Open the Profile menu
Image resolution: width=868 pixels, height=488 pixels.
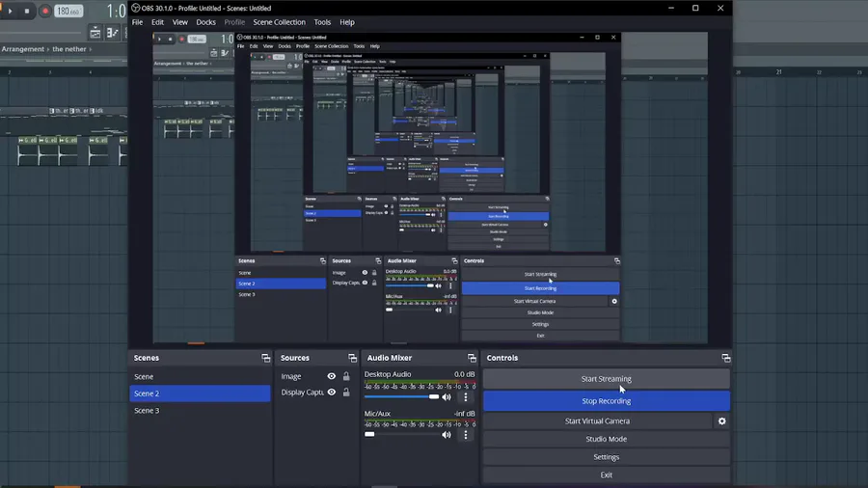click(x=234, y=22)
